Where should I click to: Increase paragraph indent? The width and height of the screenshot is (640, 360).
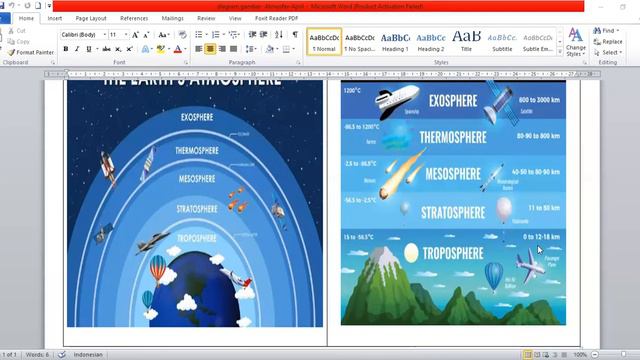click(x=264, y=35)
